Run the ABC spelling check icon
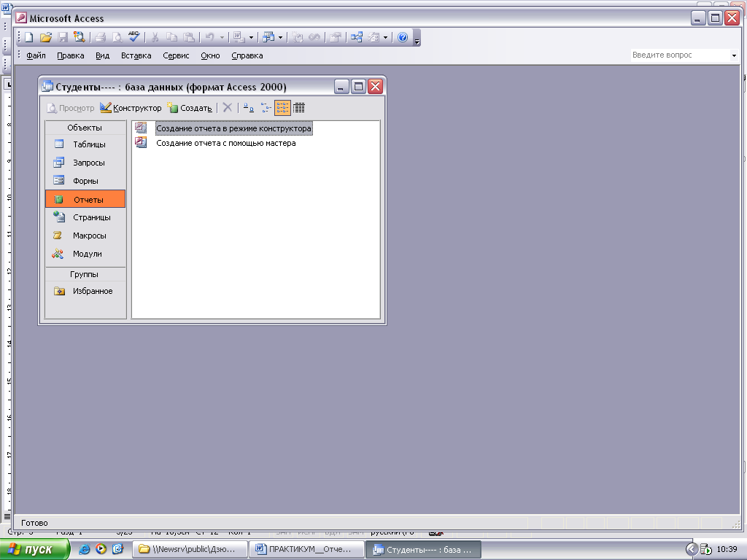This screenshot has height=560, width=747. point(134,37)
